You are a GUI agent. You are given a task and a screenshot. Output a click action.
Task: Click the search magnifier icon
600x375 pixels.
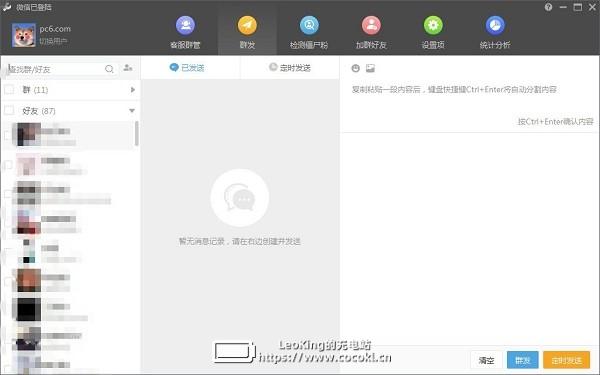coord(109,69)
